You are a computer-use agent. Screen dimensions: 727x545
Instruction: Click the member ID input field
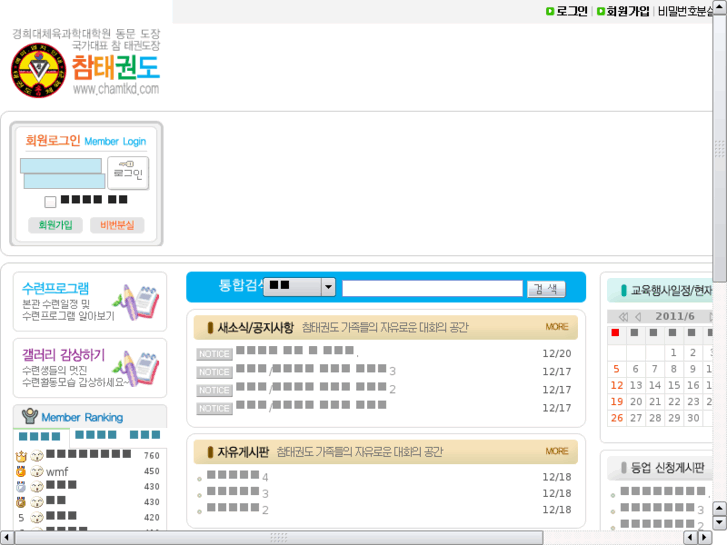point(61,166)
